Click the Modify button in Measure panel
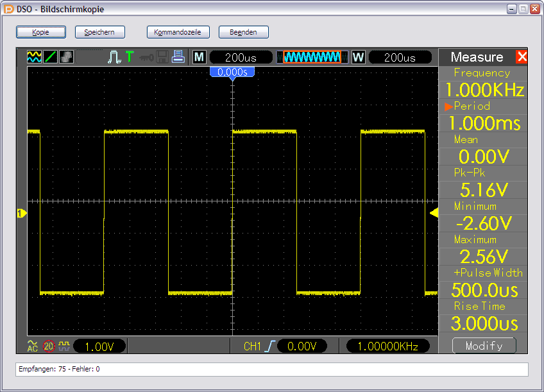The width and height of the screenshot is (544, 392). [x=484, y=346]
